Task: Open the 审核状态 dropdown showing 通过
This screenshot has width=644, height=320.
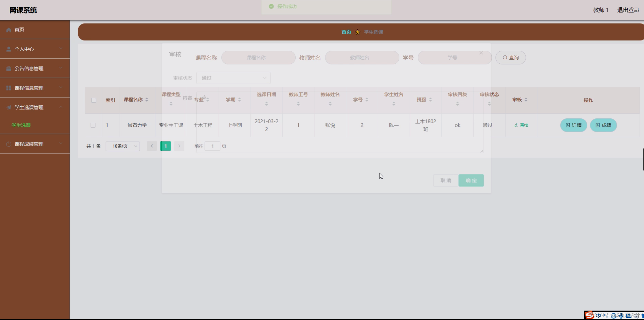Action: click(233, 78)
